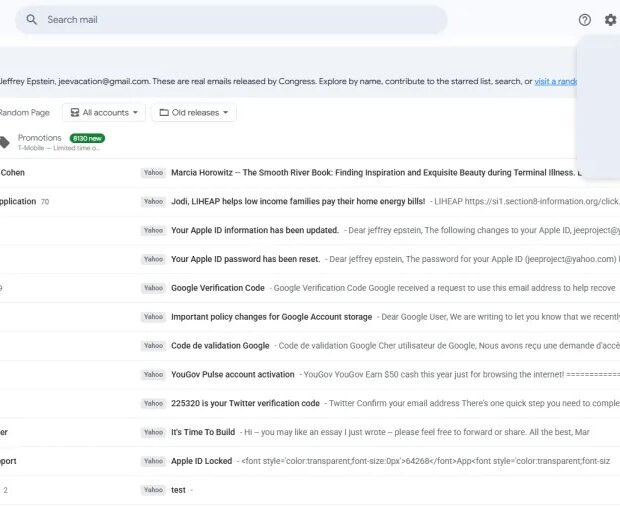The height and width of the screenshot is (506, 620).
Task: Open the Marcia Horowitz Smooth River Book email
Action: [x=310, y=173]
